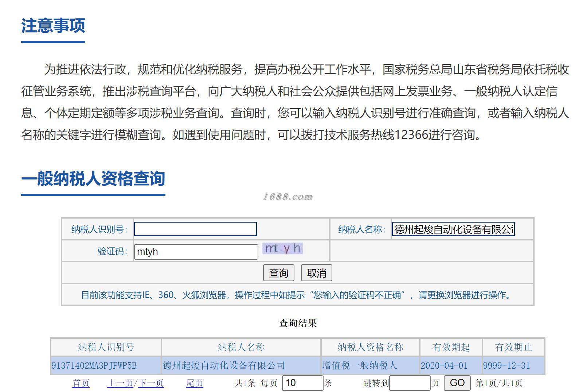Viewport: 575px width, 392px height.
Task: Jump to 尾页 link
Action: click(195, 383)
